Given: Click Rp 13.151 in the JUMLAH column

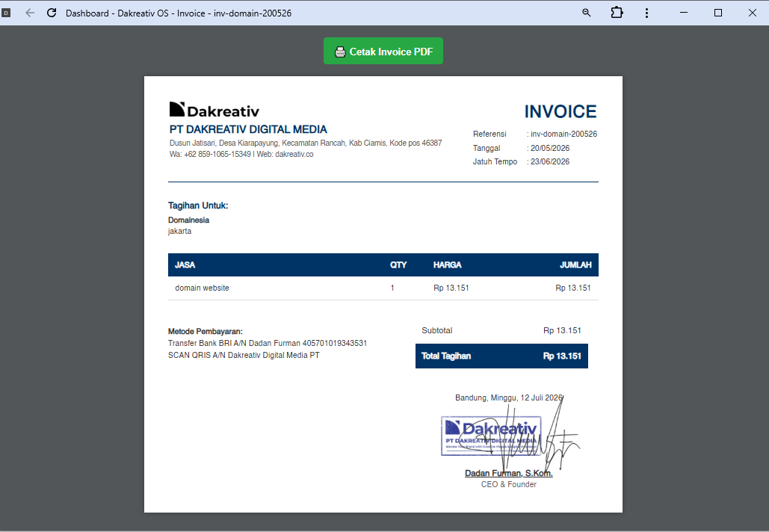Looking at the screenshot, I should tap(572, 288).
